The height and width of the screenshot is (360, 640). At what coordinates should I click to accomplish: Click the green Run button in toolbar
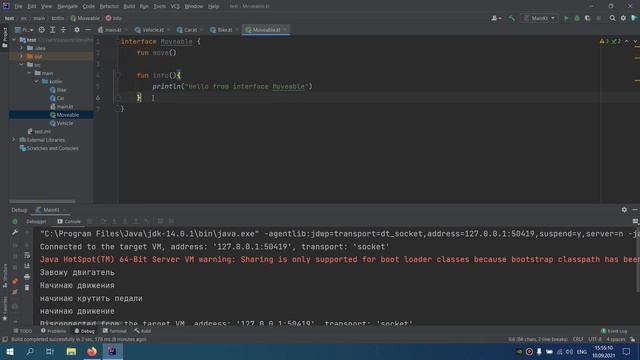click(566, 18)
